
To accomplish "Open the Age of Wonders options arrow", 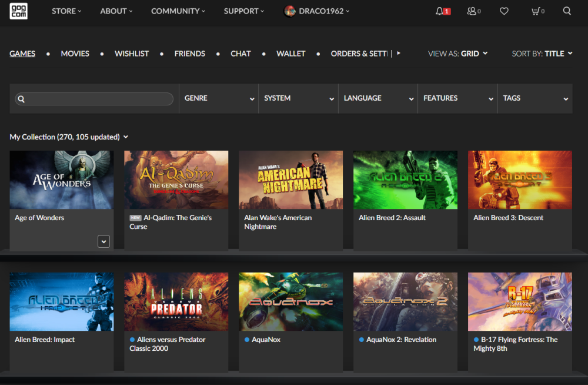I will pyautogui.click(x=104, y=241).
